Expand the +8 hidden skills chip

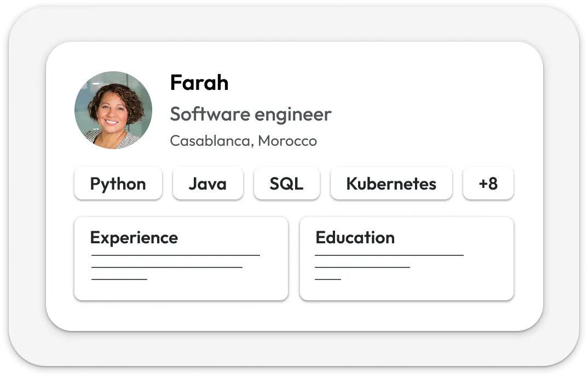pos(488,184)
